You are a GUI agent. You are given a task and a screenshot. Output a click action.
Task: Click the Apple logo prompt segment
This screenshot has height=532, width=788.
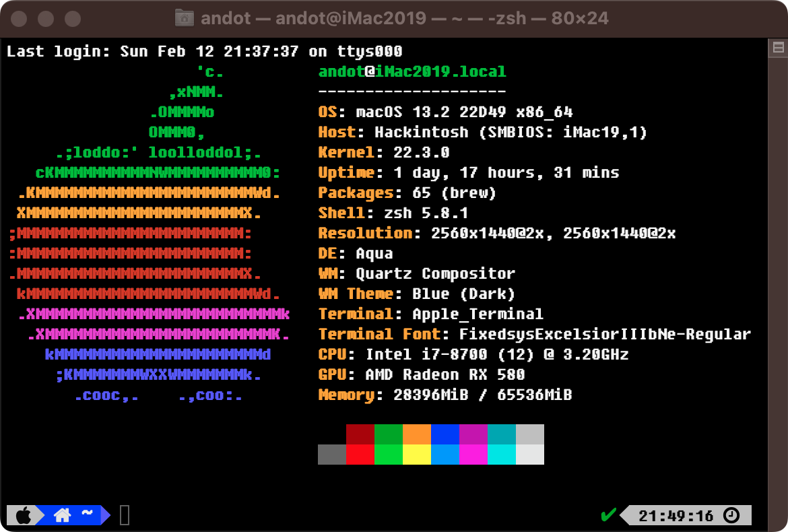23,515
